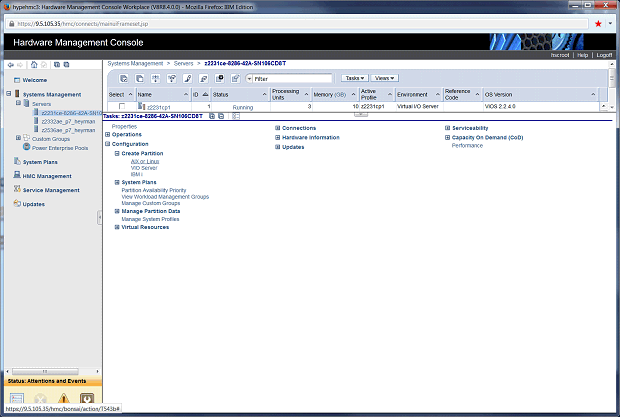Click the tasks pad layout settings icon
Image resolution: width=620 pixels, height=417 pixels.
(236, 116)
